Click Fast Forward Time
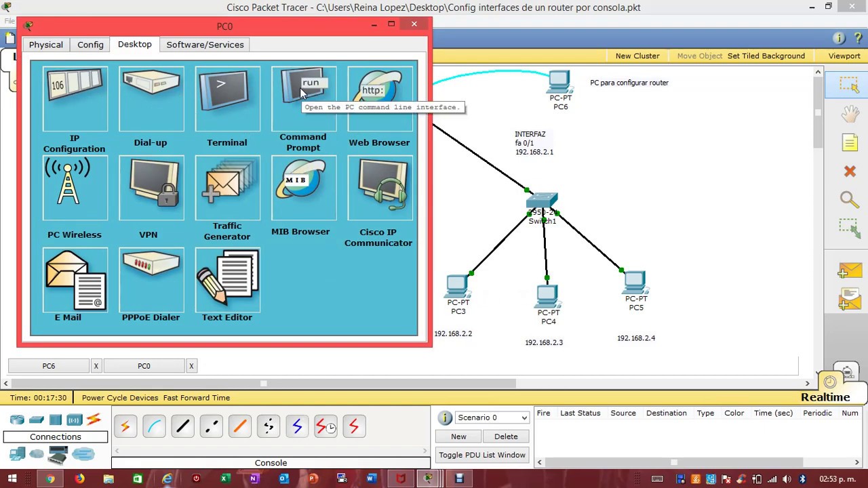 coord(197,398)
